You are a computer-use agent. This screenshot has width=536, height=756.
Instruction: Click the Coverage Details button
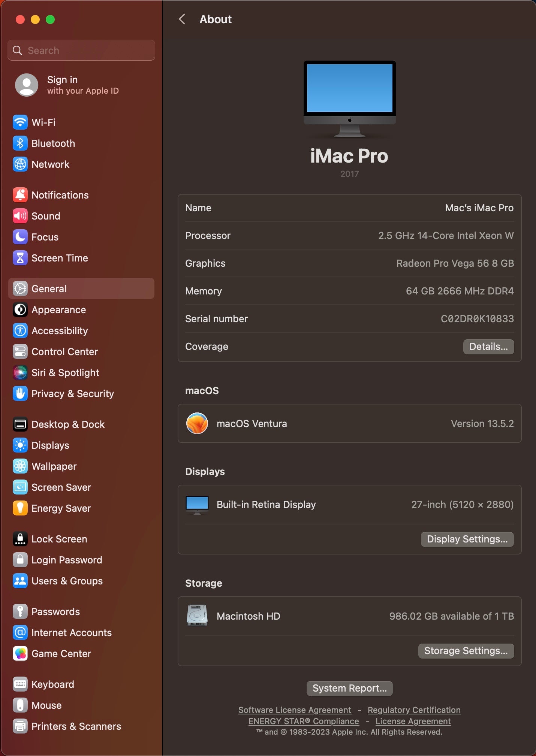(488, 347)
